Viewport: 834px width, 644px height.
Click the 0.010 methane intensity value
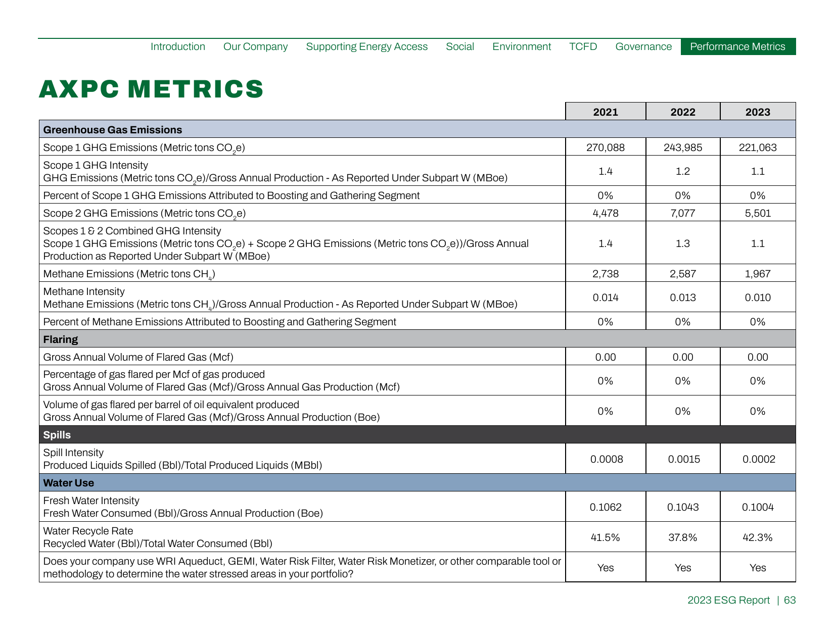click(x=758, y=298)
